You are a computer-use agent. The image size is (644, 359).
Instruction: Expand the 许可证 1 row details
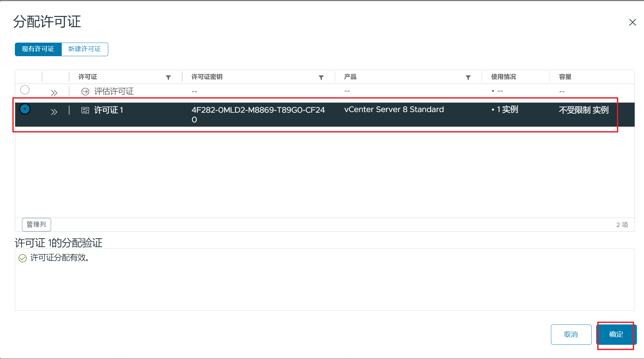(x=54, y=112)
